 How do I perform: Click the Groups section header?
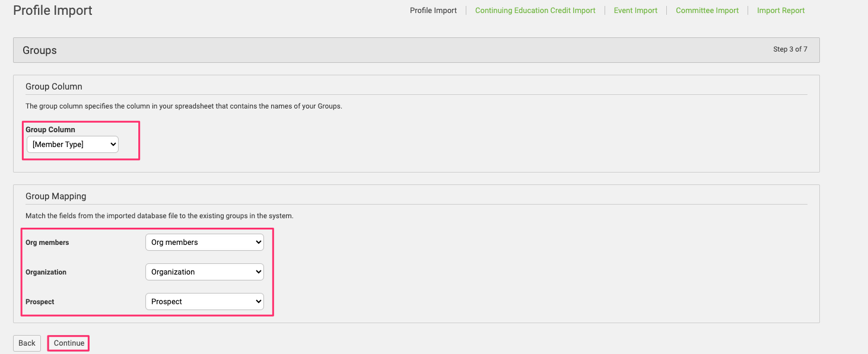[x=40, y=50]
